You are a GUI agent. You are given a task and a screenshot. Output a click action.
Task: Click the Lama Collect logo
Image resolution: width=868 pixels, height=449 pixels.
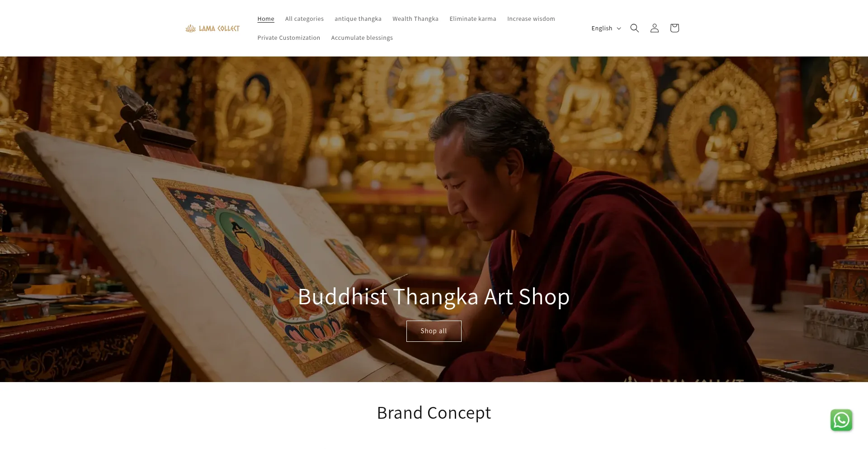point(212,28)
